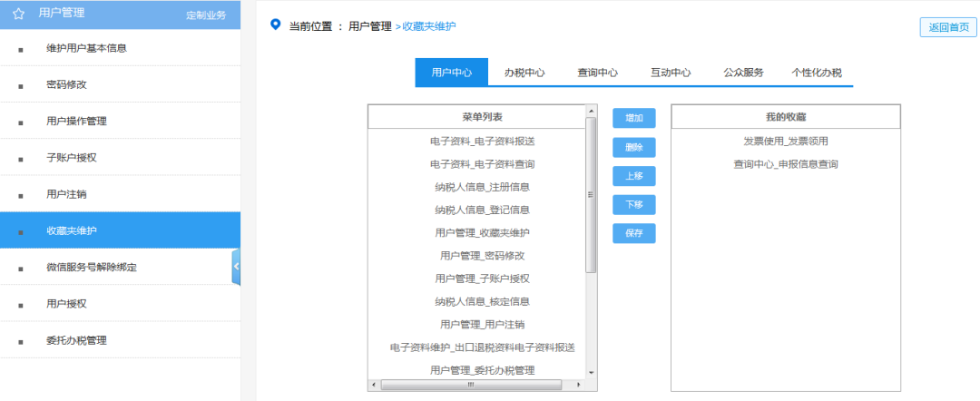Switch to 用户中心 tab

pos(451,73)
